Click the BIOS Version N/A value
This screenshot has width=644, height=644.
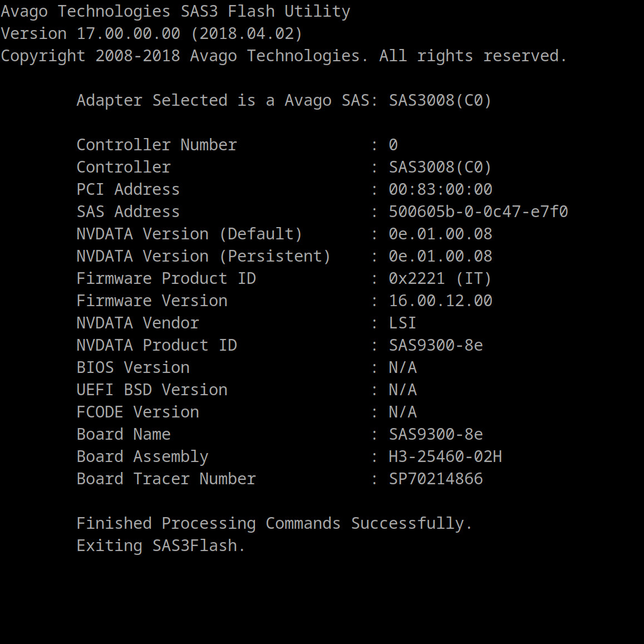[402, 367]
